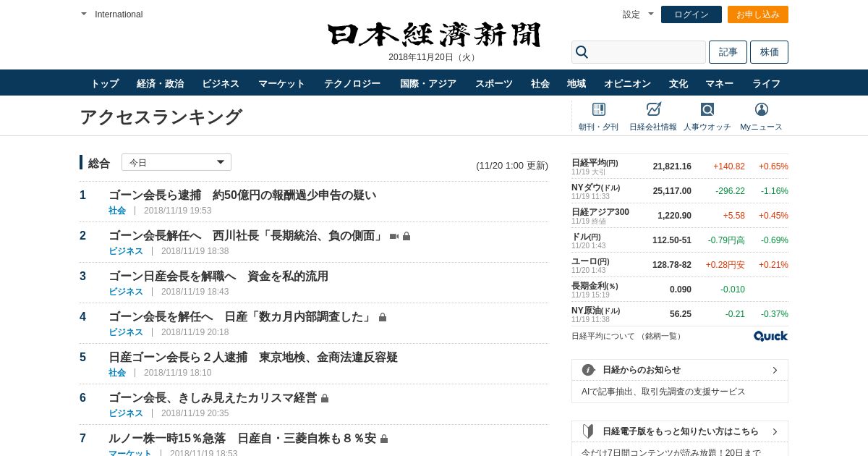868x456 pixels.
Task: Open headline ゴーン会長ら逮捕 約50億円
Action: coord(242,195)
